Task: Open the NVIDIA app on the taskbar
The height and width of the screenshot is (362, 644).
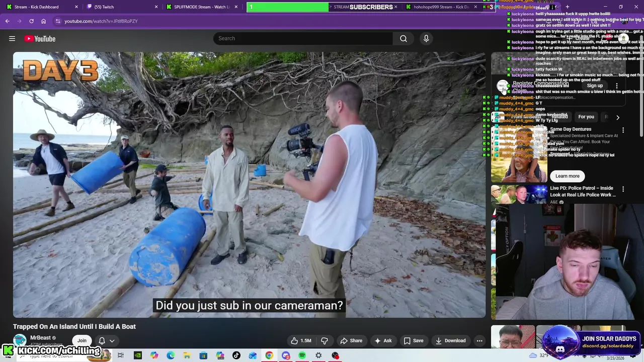Action: coord(137,355)
